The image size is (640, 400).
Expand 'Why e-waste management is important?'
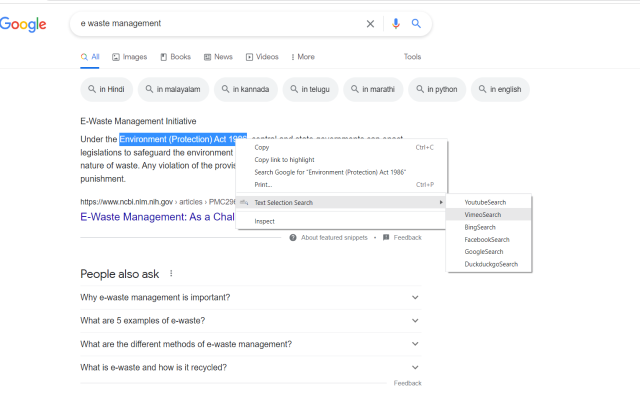(251, 298)
